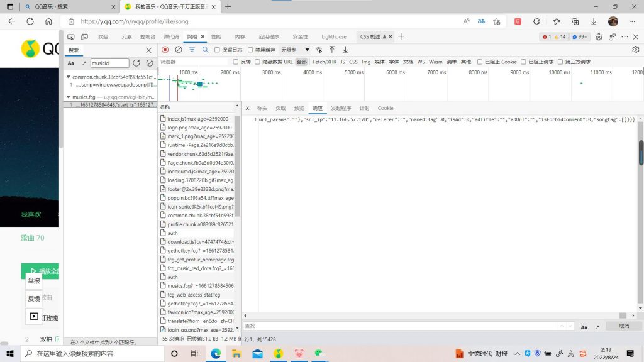
Task: Close the search side panel
Action: [x=148, y=50]
